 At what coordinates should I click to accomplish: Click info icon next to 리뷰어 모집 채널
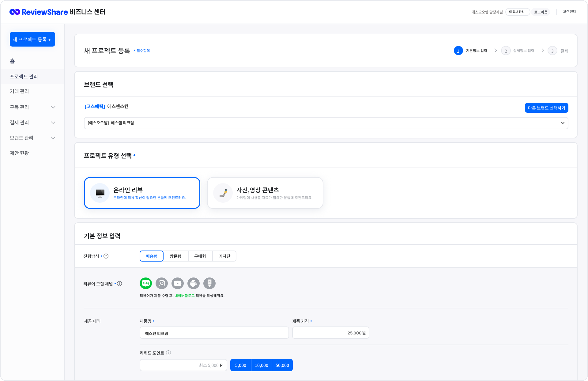coord(119,284)
